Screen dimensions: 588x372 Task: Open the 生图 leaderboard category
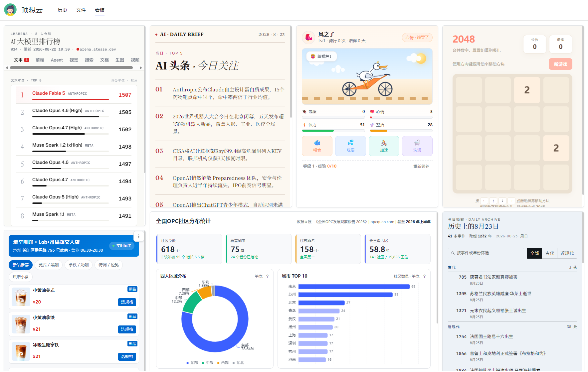pyautogui.click(x=120, y=60)
